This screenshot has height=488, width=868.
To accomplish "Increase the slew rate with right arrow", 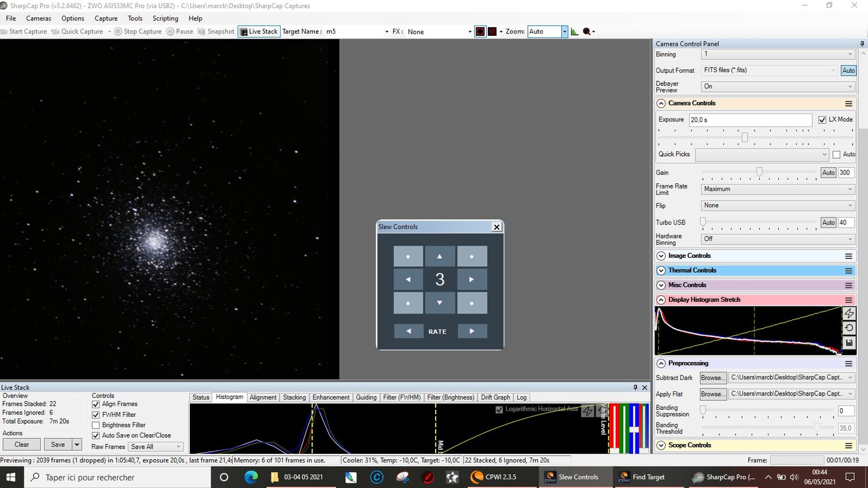I will coord(472,331).
